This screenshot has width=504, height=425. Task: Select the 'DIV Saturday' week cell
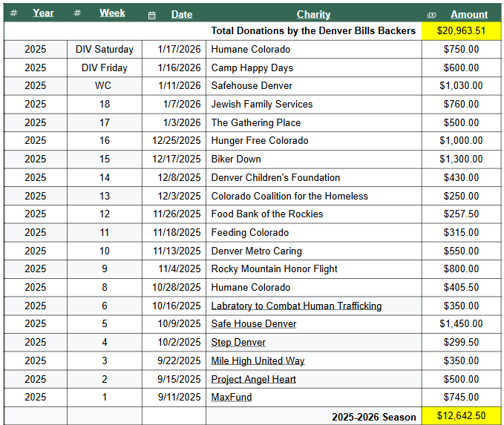[x=105, y=50]
